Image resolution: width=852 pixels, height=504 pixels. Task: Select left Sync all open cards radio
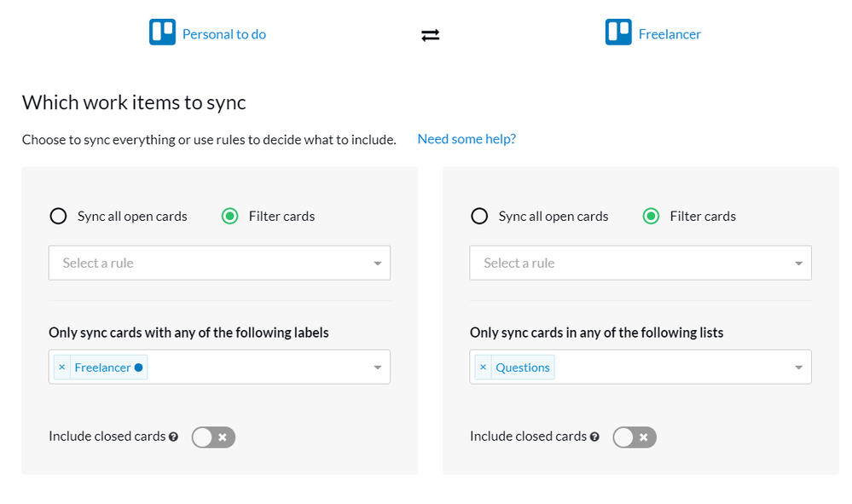click(x=58, y=216)
